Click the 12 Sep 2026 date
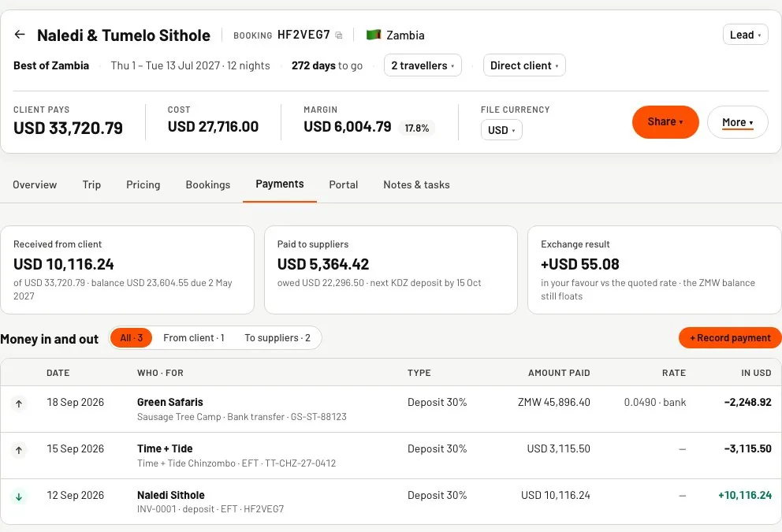The width and height of the screenshot is (782, 532). coord(76,495)
